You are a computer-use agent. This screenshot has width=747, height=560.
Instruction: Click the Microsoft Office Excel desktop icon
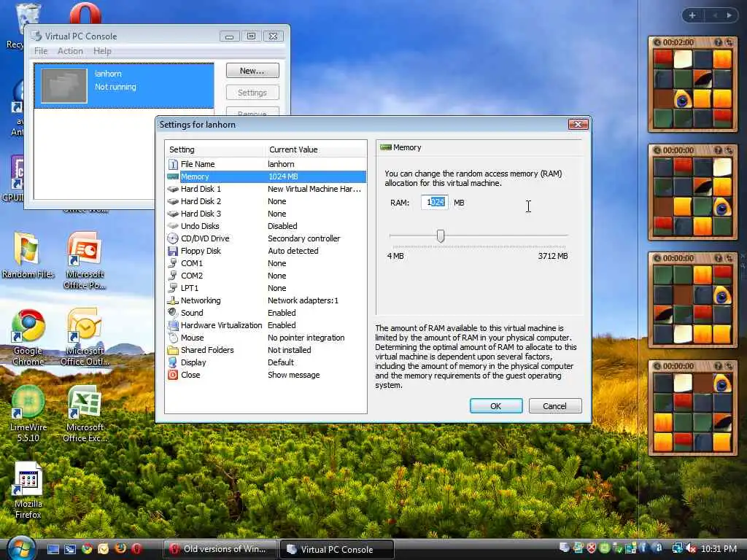tap(85, 413)
